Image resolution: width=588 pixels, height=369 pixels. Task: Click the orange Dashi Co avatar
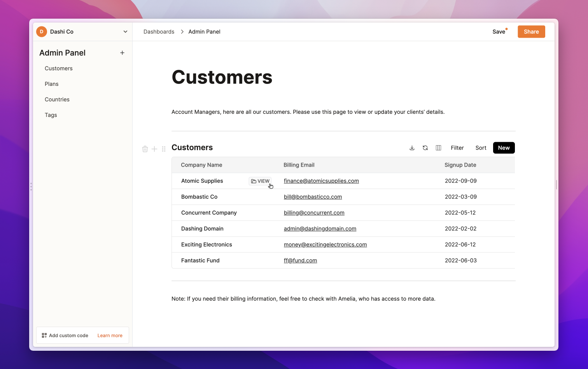(42, 32)
